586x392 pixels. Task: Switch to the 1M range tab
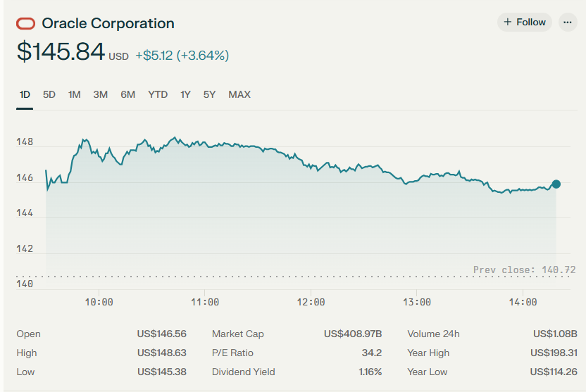(x=75, y=95)
